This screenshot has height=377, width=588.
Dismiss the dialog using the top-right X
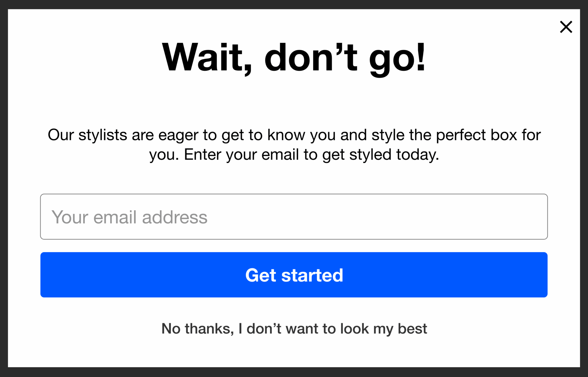[566, 27]
